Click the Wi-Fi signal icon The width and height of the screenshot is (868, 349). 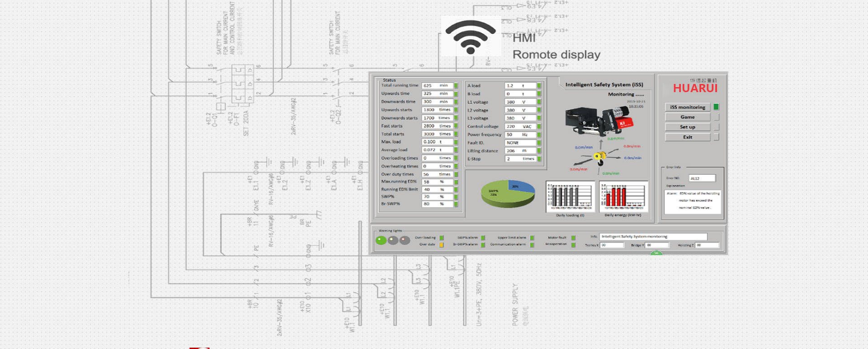point(470,37)
